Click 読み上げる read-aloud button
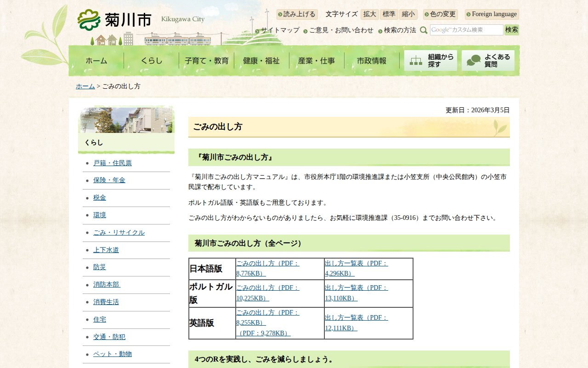The height and width of the screenshot is (368, 588). [297, 14]
